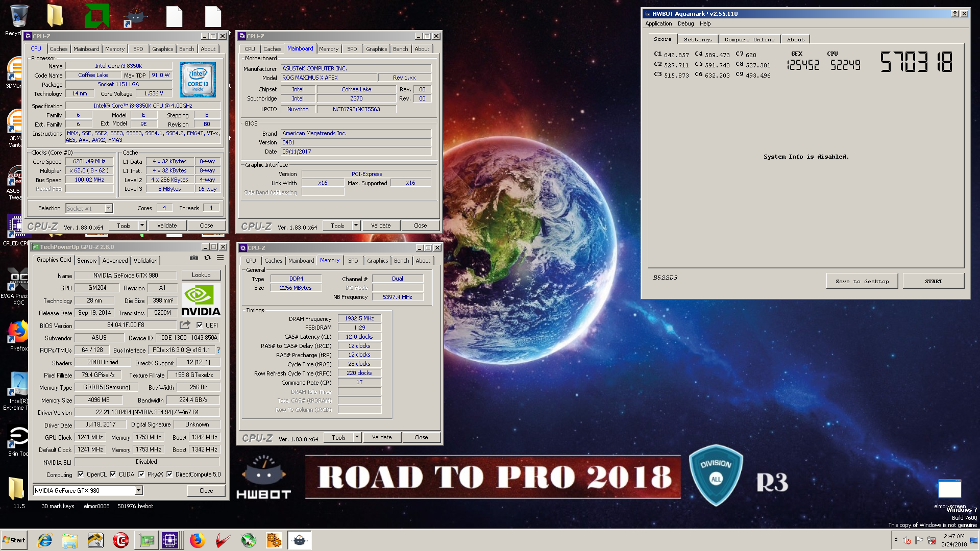Screen dimensions: 980x551
Task: Open the Application menu in Aquamark
Action: coord(658,23)
